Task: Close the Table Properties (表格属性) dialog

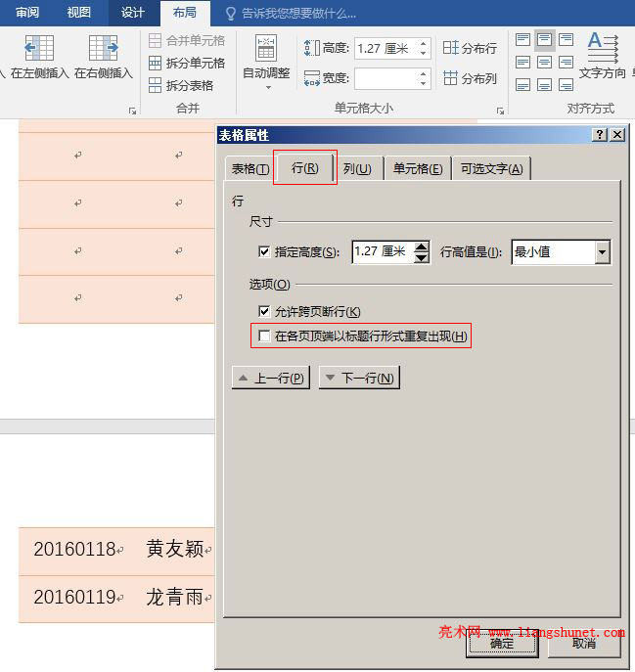Action: point(617,135)
